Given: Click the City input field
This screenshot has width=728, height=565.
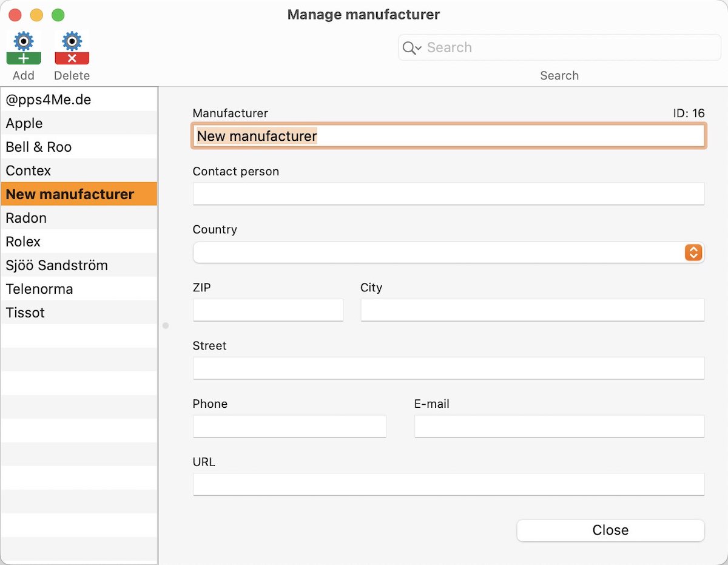Looking at the screenshot, I should [533, 310].
